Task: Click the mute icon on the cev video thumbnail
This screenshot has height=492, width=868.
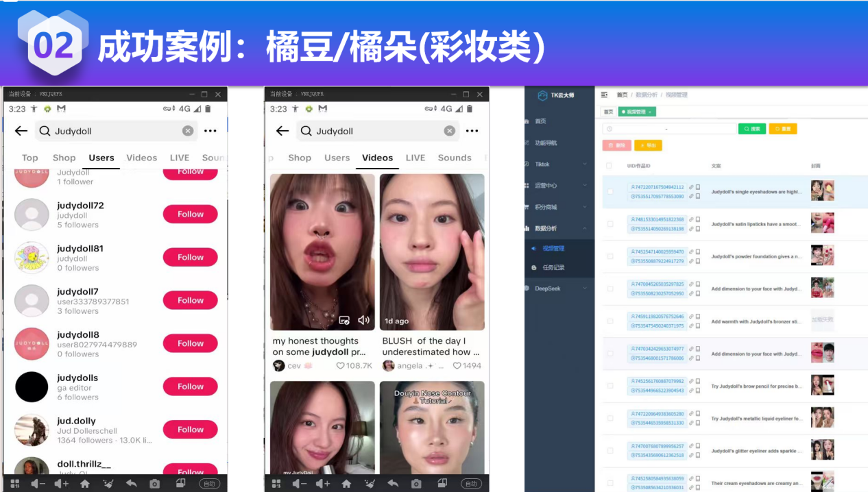Action: click(364, 320)
